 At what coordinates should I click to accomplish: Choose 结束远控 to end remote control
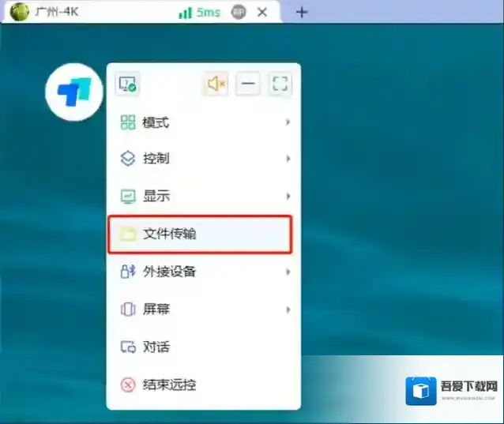coord(204,385)
